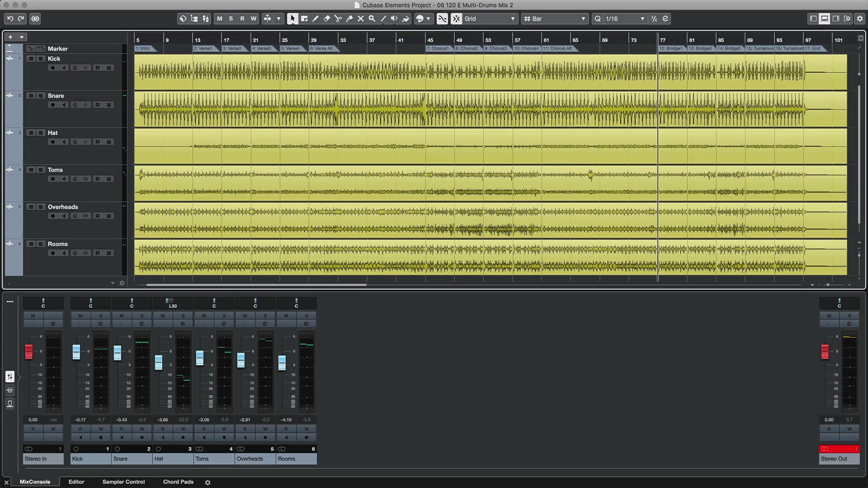Select the Glue tool
868x488 pixels.
[x=349, y=19]
